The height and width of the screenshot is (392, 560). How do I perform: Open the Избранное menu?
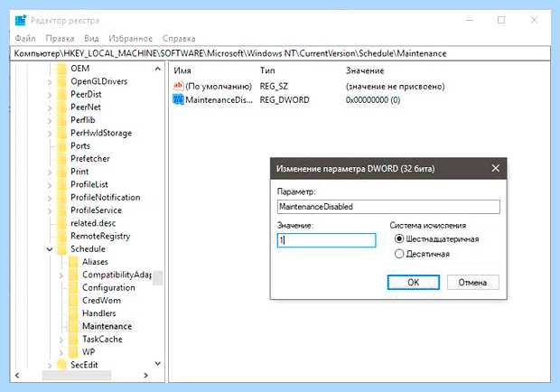130,39
